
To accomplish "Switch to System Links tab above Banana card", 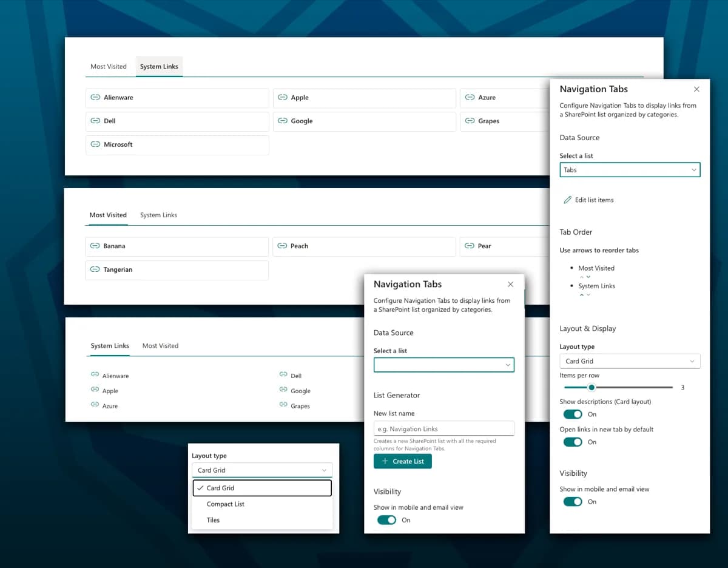I will tap(158, 215).
